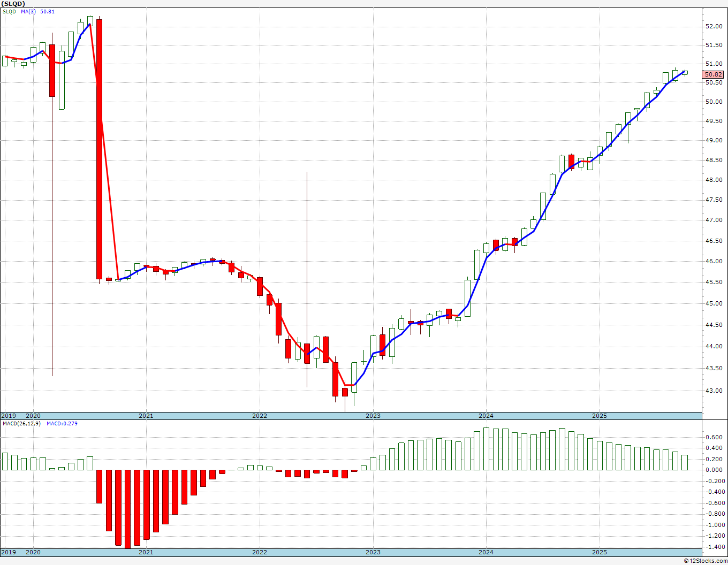Click 2019 on the price chart time axis
This screenshot has height=565, width=728.
click(x=8, y=416)
